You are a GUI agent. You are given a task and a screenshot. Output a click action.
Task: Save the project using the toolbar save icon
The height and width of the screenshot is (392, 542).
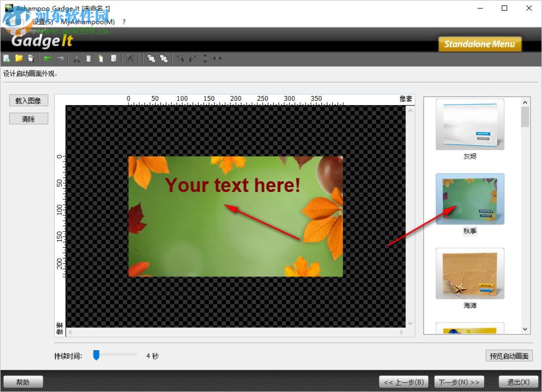click(x=31, y=59)
